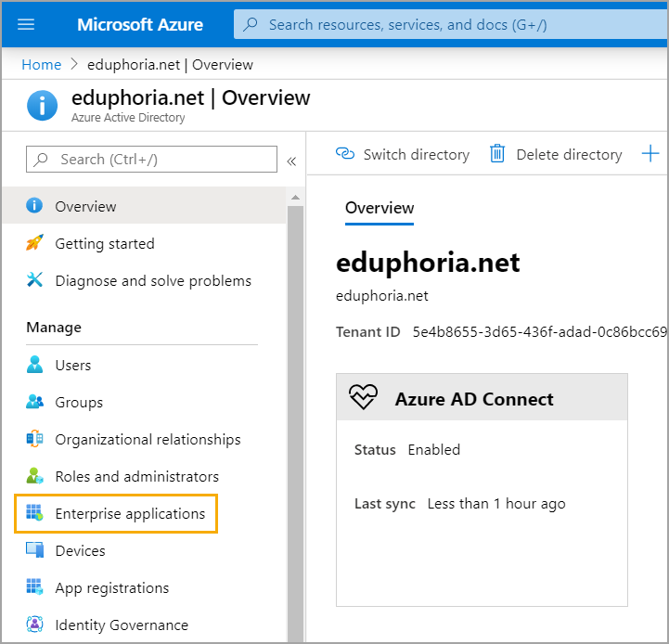Open Organizational relationships

[148, 440]
